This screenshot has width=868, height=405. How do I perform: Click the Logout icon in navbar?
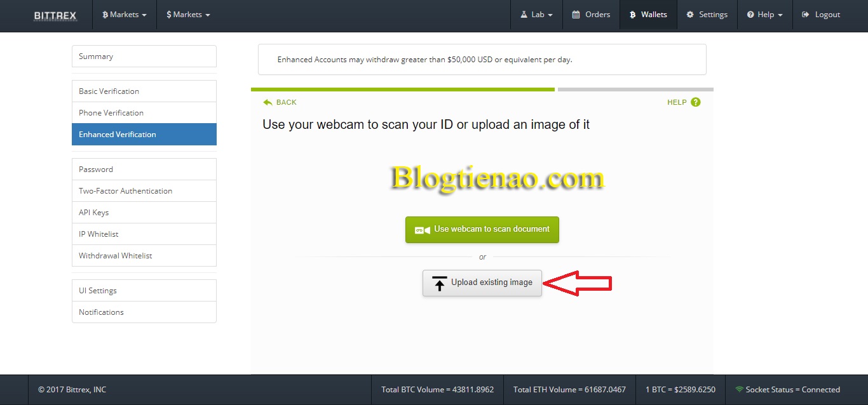point(806,15)
